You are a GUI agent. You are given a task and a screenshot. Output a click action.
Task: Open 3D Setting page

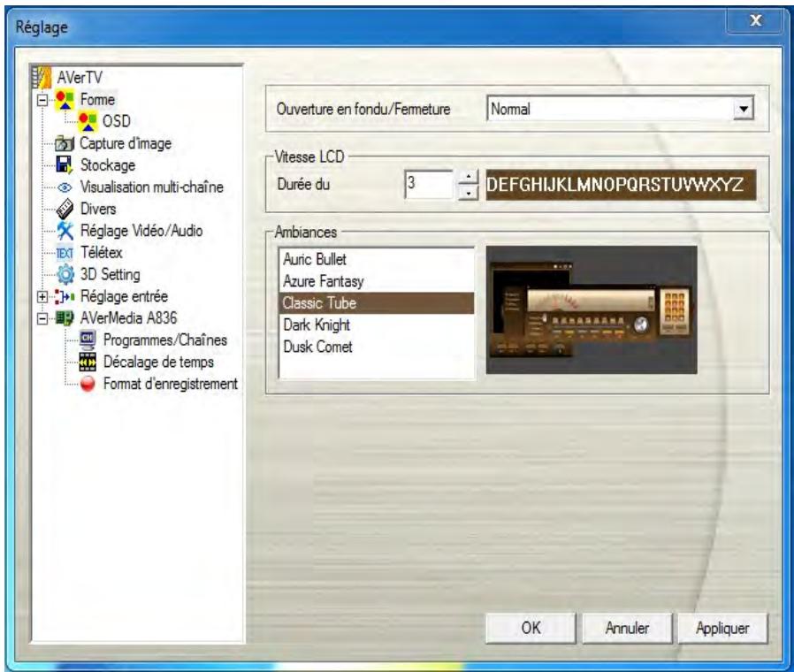tap(111, 274)
